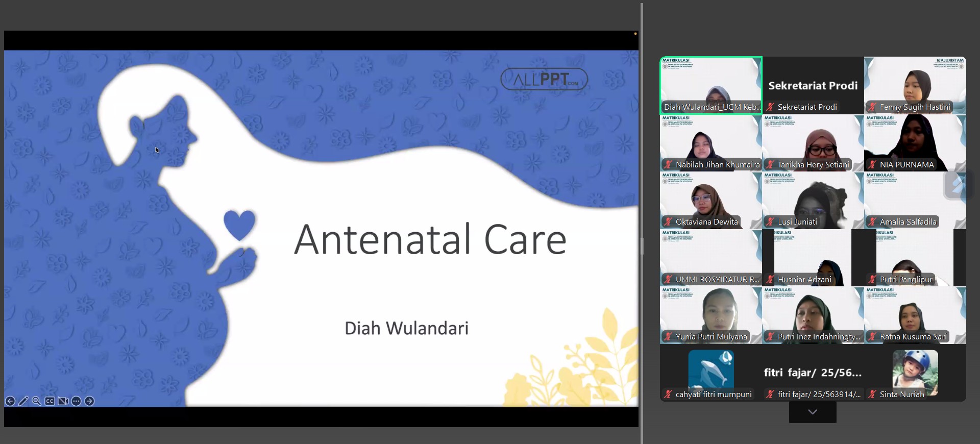
Task: Expand next page of participant videos
Action: (813, 412)
